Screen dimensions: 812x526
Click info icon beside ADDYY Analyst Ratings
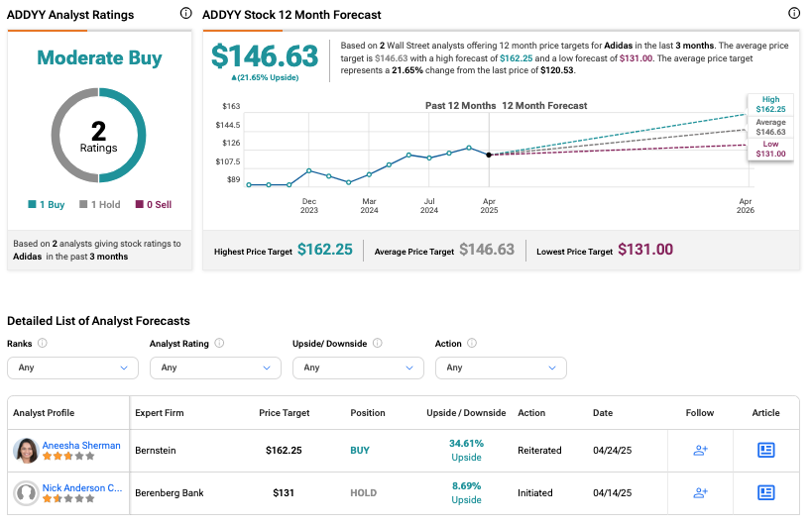186,14
